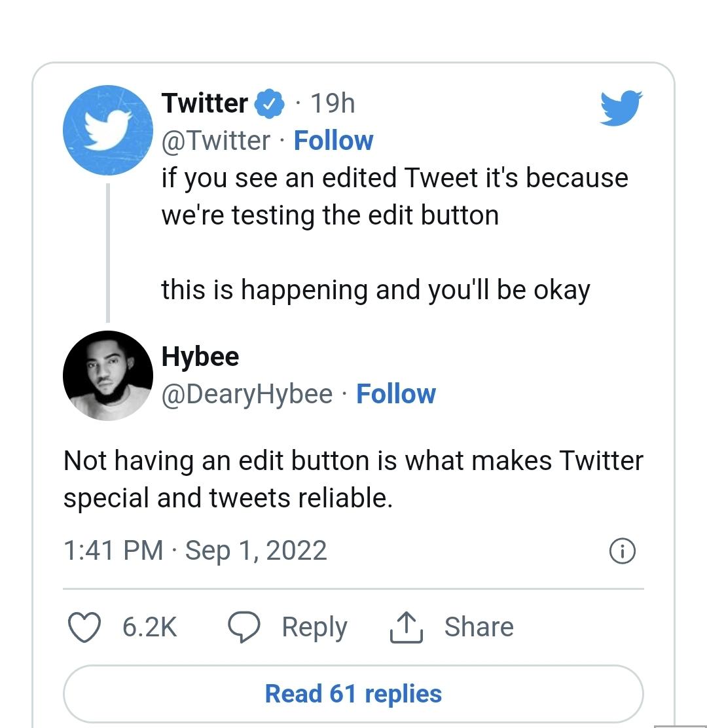Screen dimensions: 707x728
Task: Click the "19h" timestamp of quoted tweet
Action: click(x=332, y=103)
